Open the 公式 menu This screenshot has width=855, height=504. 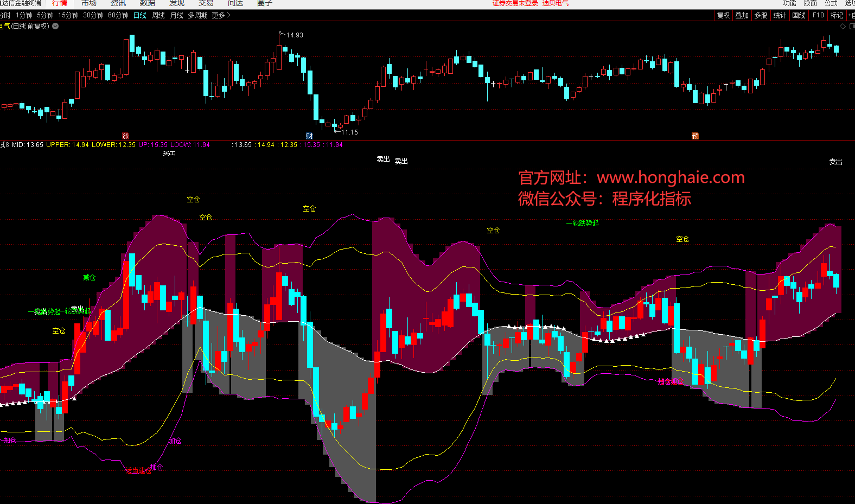831,3
